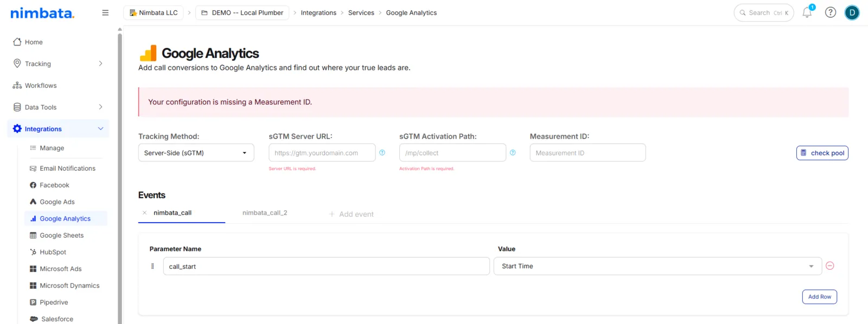
Task: Expand the Data Tools menu chevron
Action: pos(100,107)
